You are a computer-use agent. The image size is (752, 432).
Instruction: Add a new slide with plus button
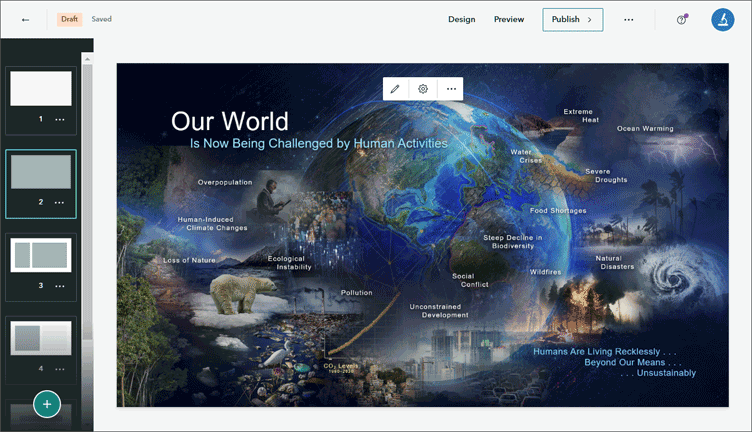47,404
